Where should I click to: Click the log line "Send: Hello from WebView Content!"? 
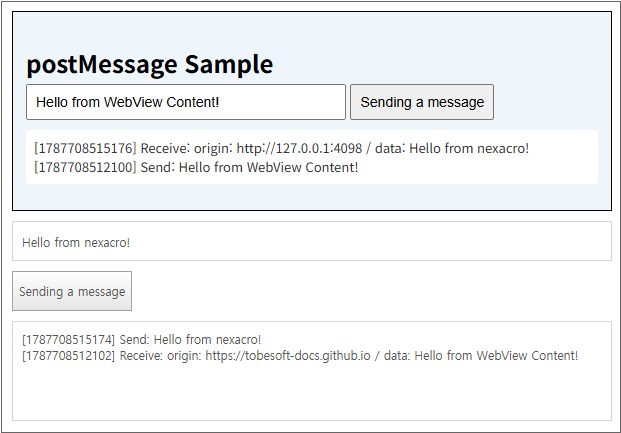click(196, 167)
